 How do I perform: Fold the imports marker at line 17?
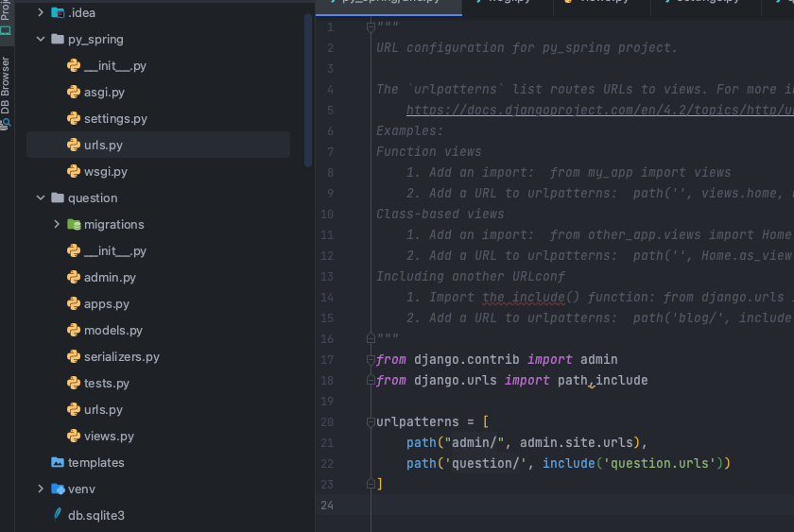coord(371,359)
